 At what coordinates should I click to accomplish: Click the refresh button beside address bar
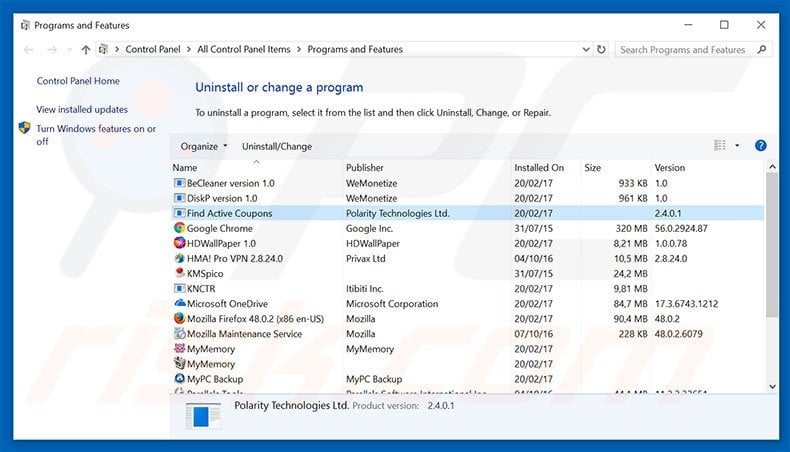[x=601, y=49]
